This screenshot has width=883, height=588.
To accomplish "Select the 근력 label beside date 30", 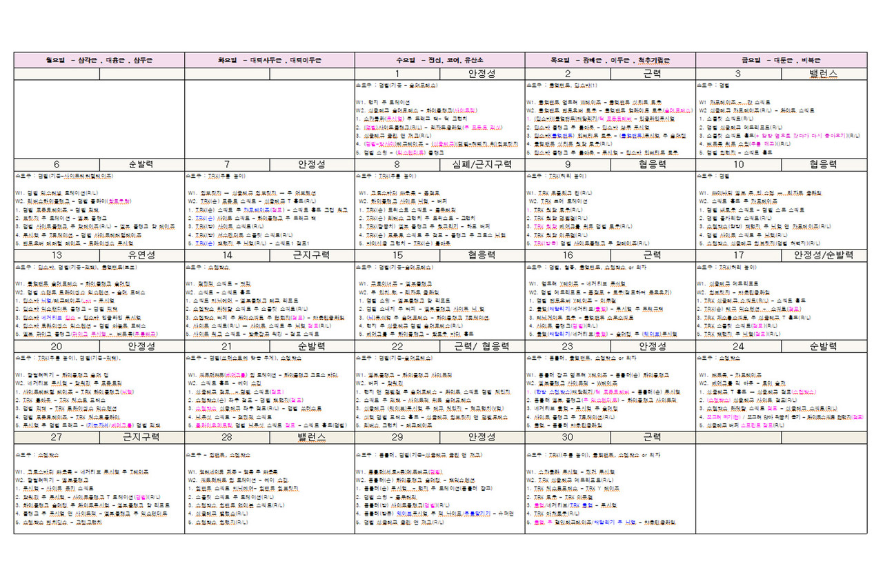I will (x=653, y=437).
